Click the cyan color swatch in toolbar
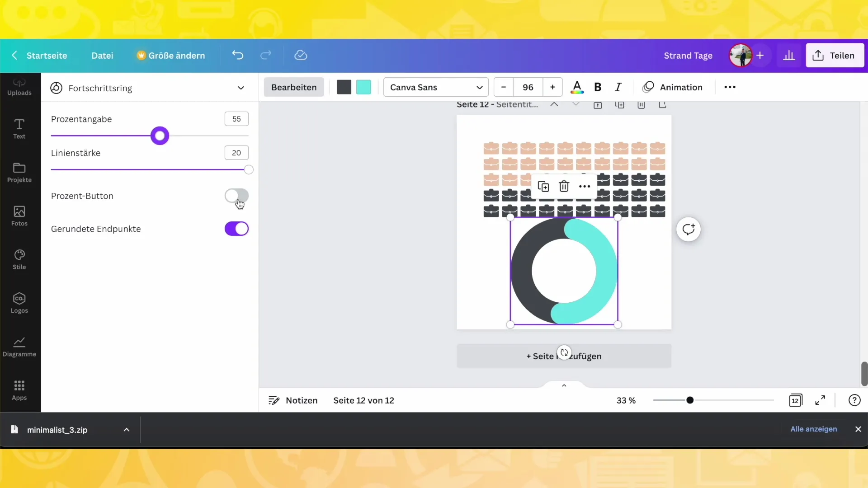The height and width of the screenshot is (488, 868). click(363, 87)
